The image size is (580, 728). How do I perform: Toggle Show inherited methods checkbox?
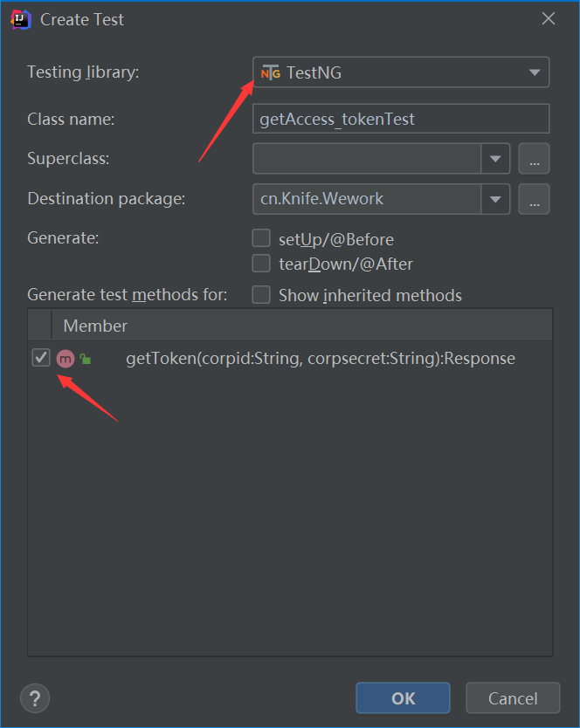tap(261, 295)
